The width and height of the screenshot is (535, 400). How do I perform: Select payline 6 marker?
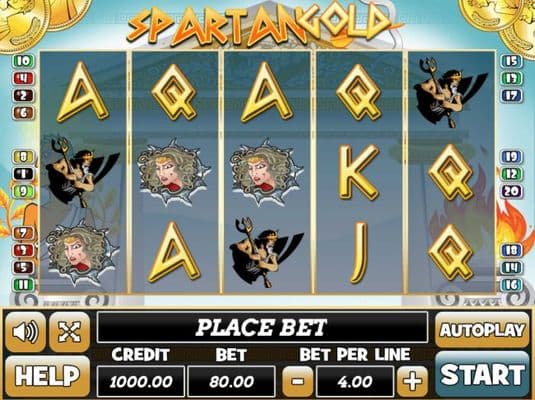pyautogui.click(x=23, y=113)
